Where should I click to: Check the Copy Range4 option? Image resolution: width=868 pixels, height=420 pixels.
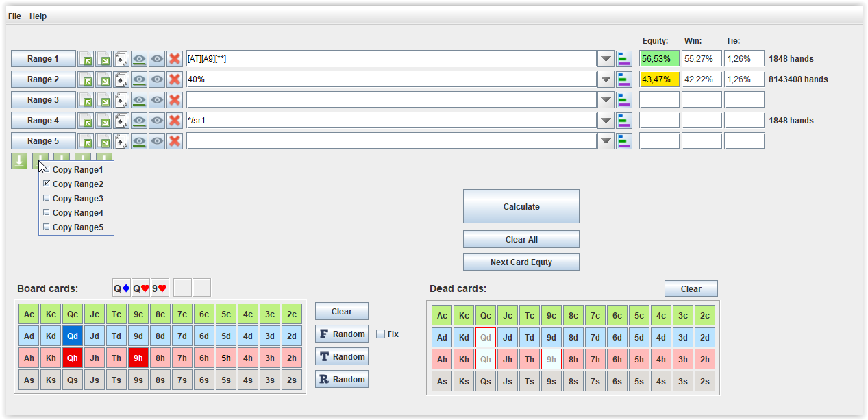coord(47,212)
